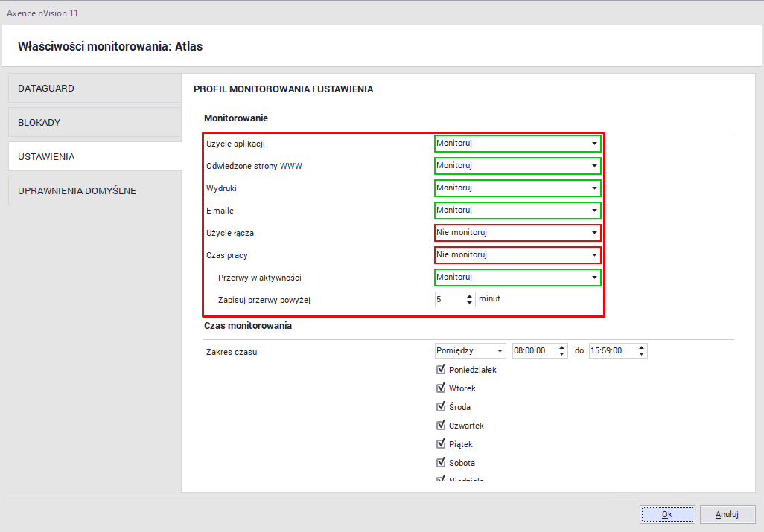Expand the Użycie łącza dropdown
Screen dimensions: 764x532
[x=594, y=232]
